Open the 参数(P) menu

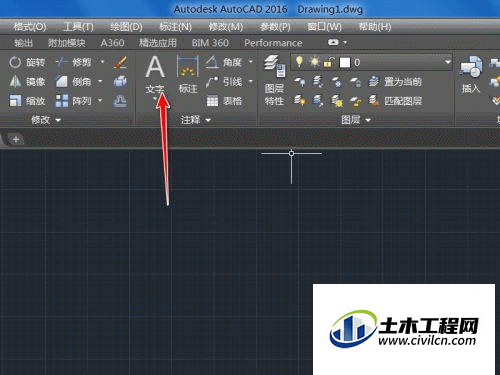(x=275, y=27)
